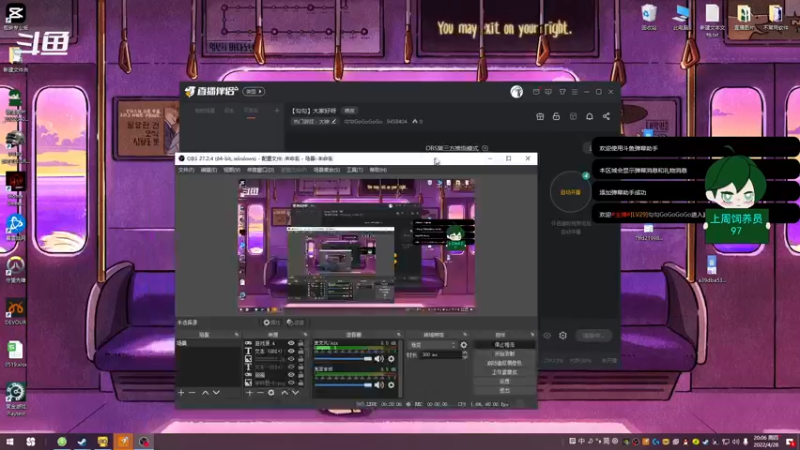Screen dimensions: 800x450
Task: Mute the second audio mixer channel speaker
Action: [x=379, y=385]
